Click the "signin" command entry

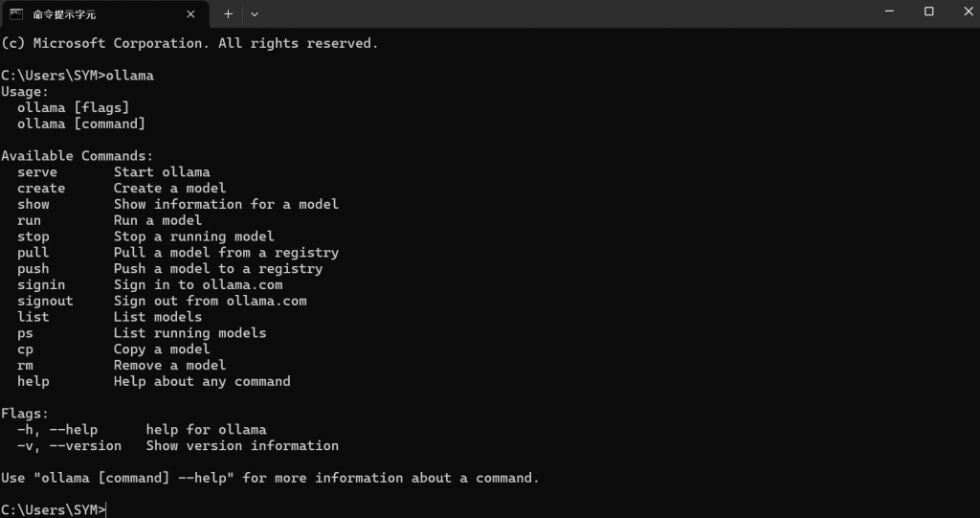tap(41, 284)
